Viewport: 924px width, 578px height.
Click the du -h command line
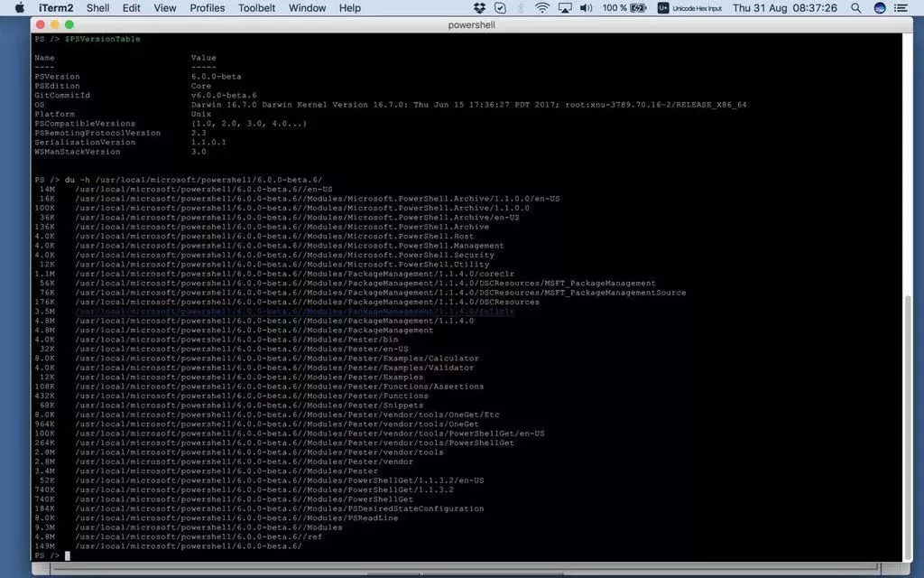point(193,180)
